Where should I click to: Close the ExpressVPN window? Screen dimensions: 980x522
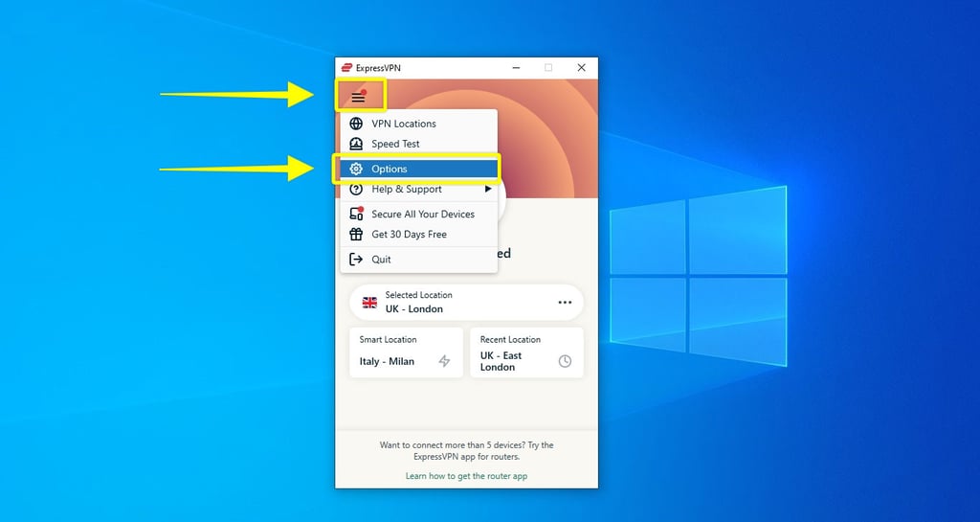tap(581, 67)
